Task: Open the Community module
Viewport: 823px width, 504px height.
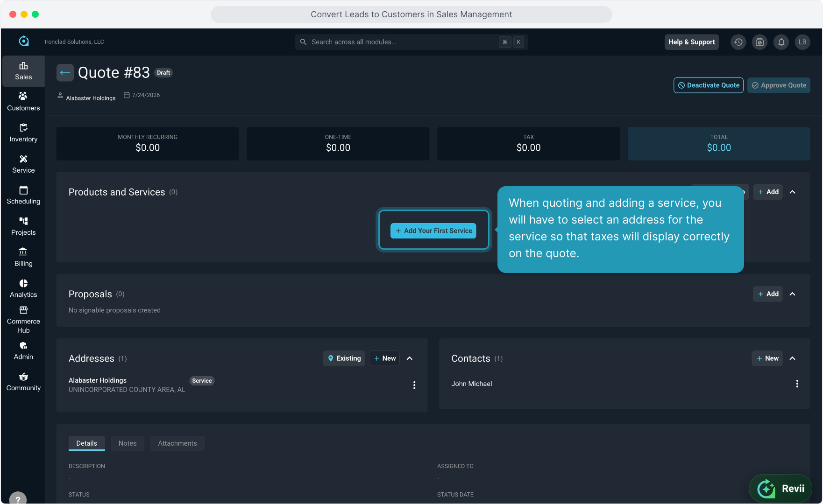Action: [x=23, y=382]
